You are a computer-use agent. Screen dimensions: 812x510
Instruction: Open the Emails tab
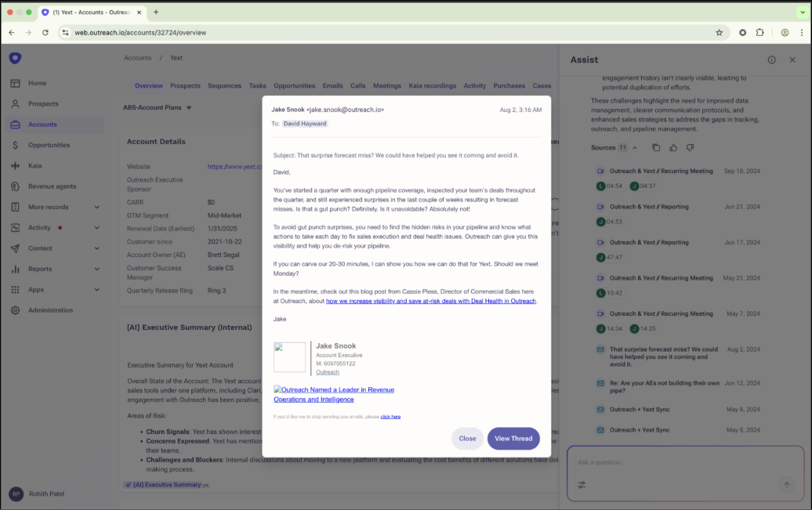tap(332, 86)
